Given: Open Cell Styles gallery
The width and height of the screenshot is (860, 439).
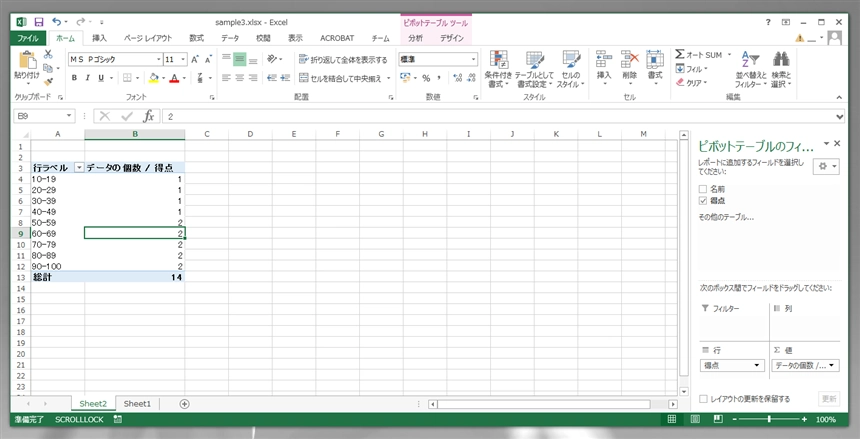Looking at the screenshot, I should coord(570,69).
